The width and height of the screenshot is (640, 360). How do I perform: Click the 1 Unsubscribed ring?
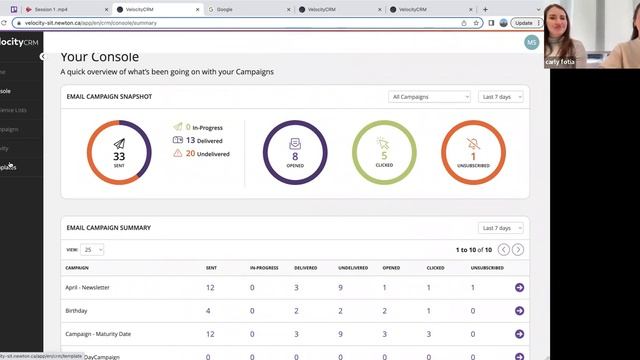coord(473,153)
